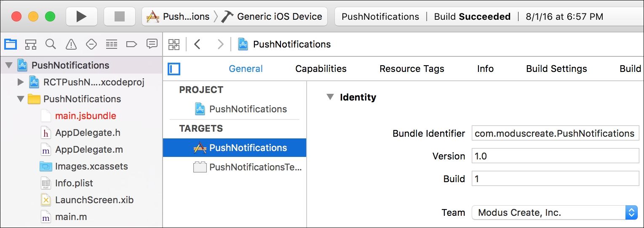
Task: Click the Stop button in toolbar
Action: [120, 16]
